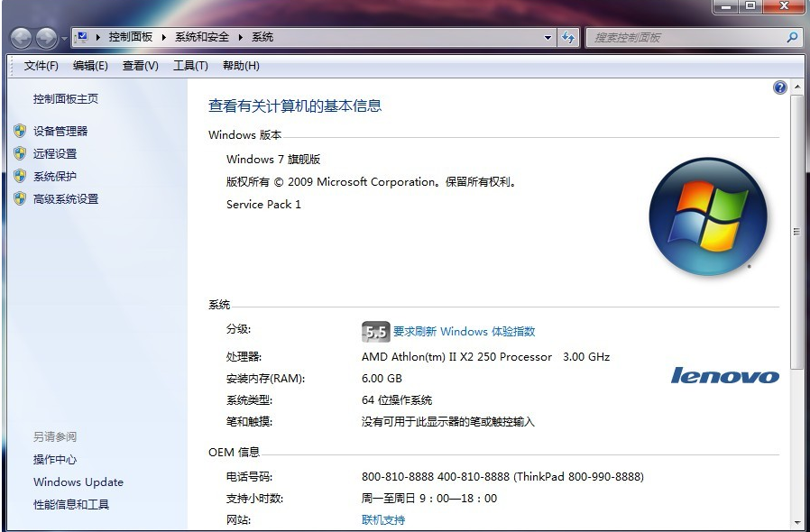The height and width of the screenshot is (532, 810).
Task: Open the address bar history dropdown
Action: coord(548,37)
